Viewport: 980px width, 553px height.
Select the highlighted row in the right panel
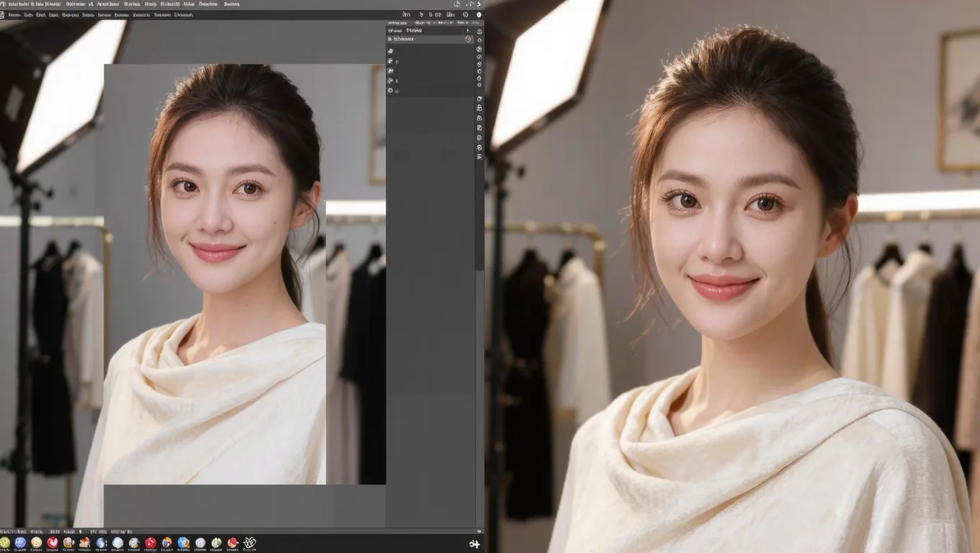tap(430, 40)
